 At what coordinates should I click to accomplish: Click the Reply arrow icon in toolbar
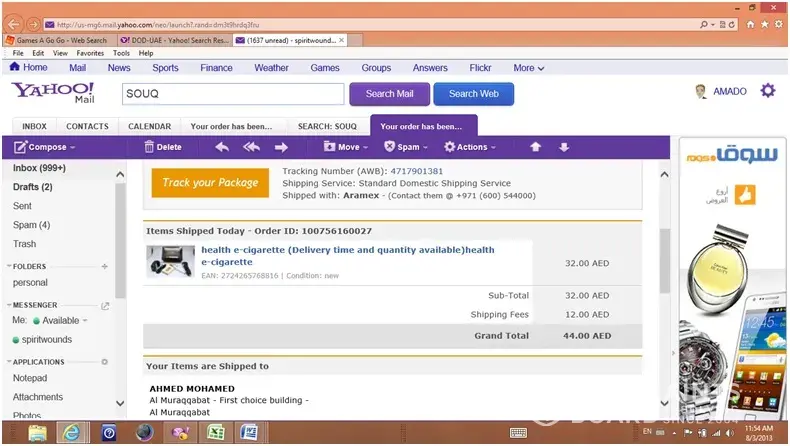(222, 147)
